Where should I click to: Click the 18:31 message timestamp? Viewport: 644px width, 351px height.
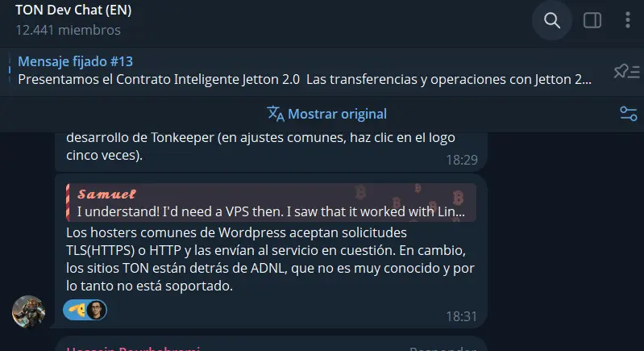pos(461,316)
